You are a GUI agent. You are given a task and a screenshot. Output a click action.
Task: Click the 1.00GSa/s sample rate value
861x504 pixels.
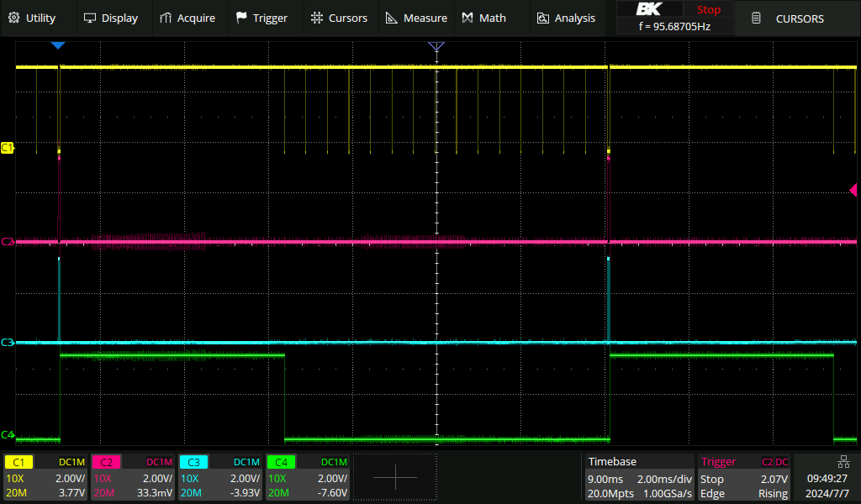668,493
